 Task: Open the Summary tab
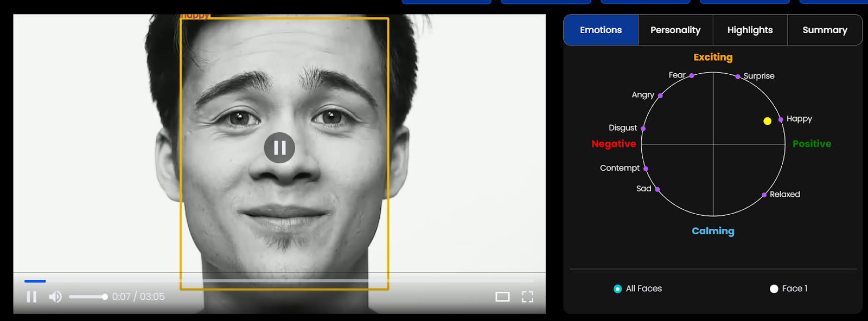coord(825,30)
